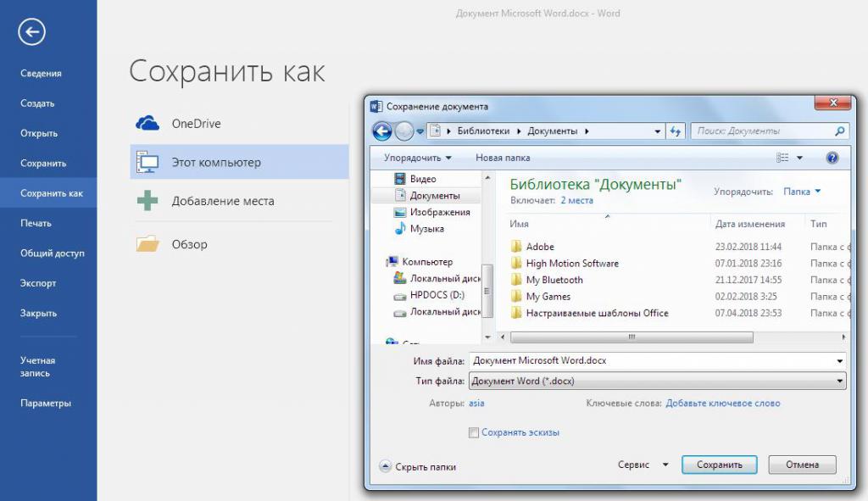Collapse the panel via Скрыть папки toggle
The height and width of the screenshot is (501, 868).
(419, 466)
